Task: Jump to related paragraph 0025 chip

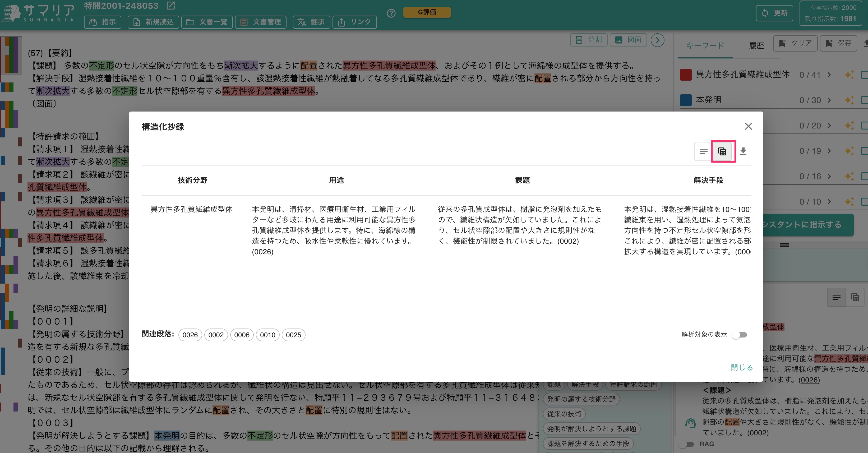Action: point(293,335)
